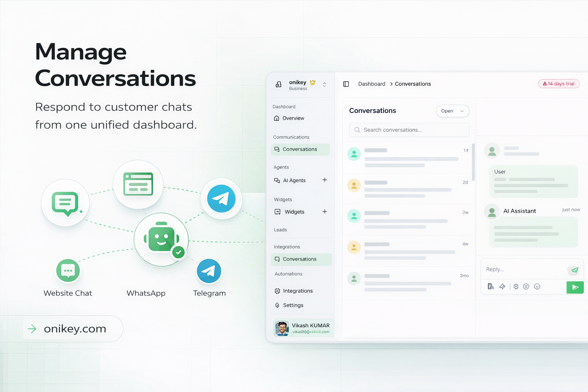Click the WhatsApp label
The width and height of the screenshot is (588, 392).
click(146, 293)
